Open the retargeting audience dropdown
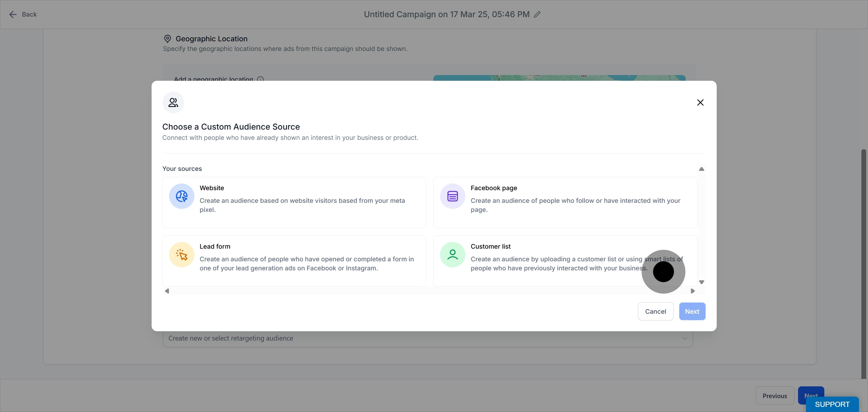The width and height of the screenshot is (868, 412). (427, 338)
